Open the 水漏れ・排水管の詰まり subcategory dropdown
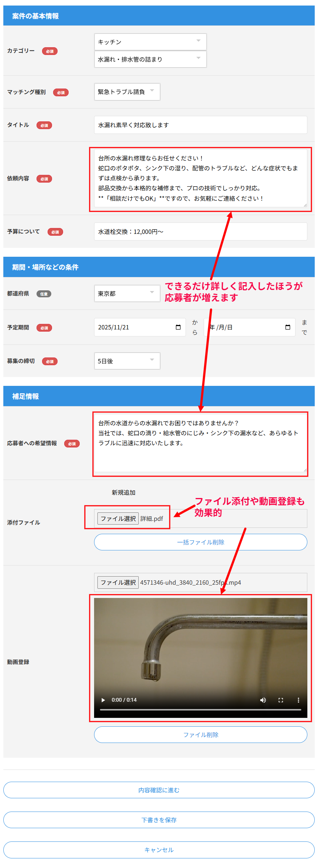Viewport: 321px width, 868px height. (x=150, y=59)
